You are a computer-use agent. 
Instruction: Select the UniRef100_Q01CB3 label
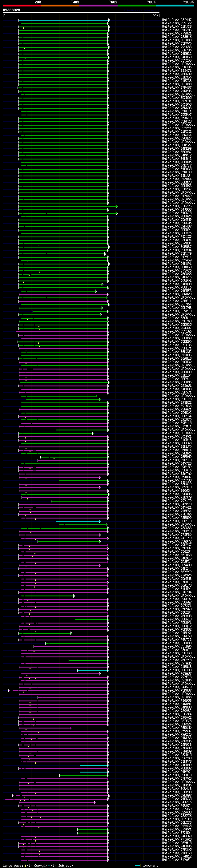click(x=177, y=47)
